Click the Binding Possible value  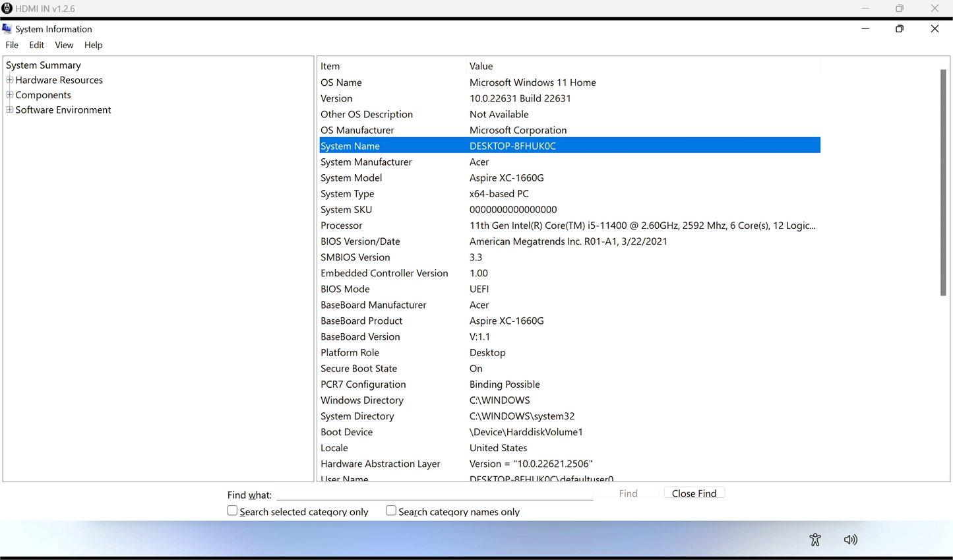[x=505, y=385]
